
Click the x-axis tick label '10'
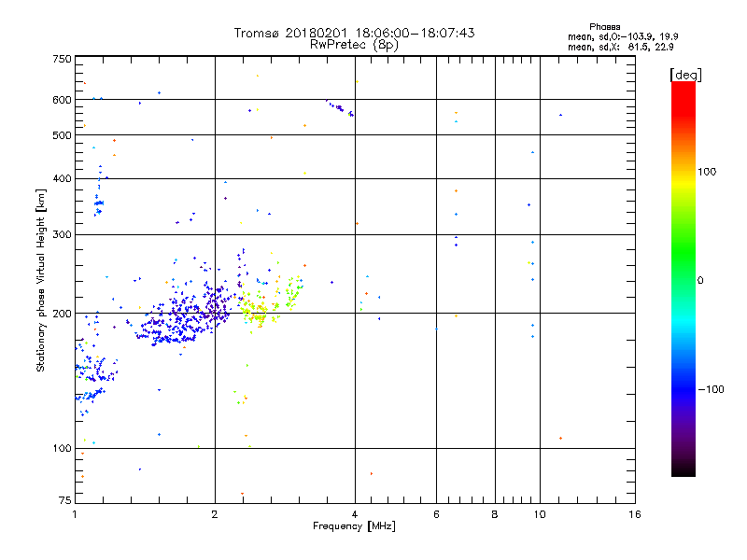coord(540,514)
